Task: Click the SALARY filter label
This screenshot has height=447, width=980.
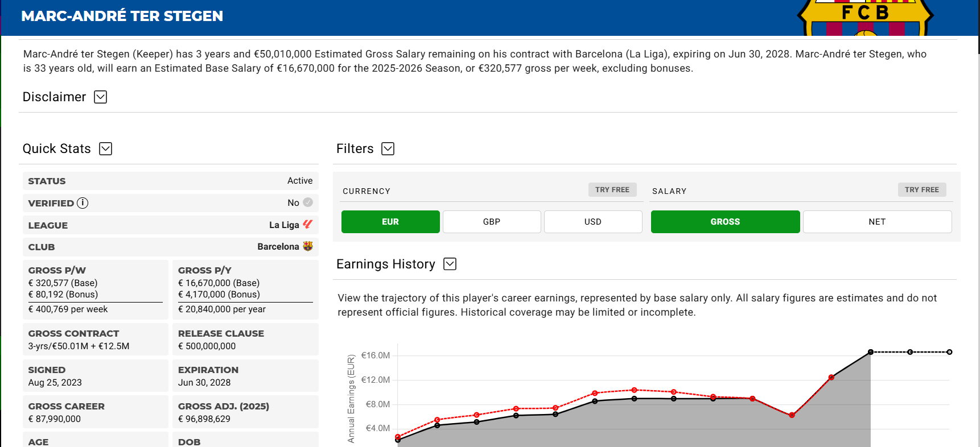Action: click(669, 192)
